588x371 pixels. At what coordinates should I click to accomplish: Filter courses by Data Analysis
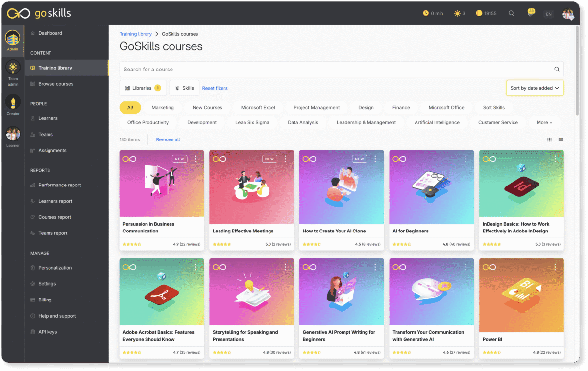click(x=303, y=122)
